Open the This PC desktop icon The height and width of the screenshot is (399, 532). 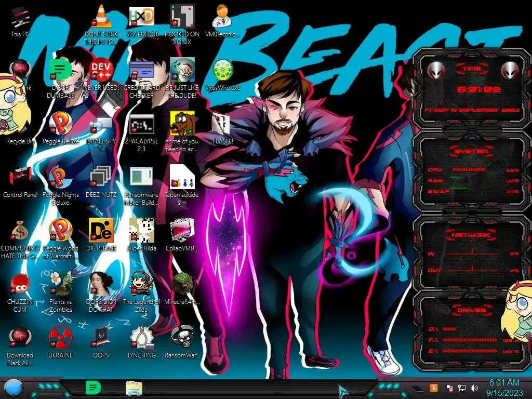pos(20,22)
